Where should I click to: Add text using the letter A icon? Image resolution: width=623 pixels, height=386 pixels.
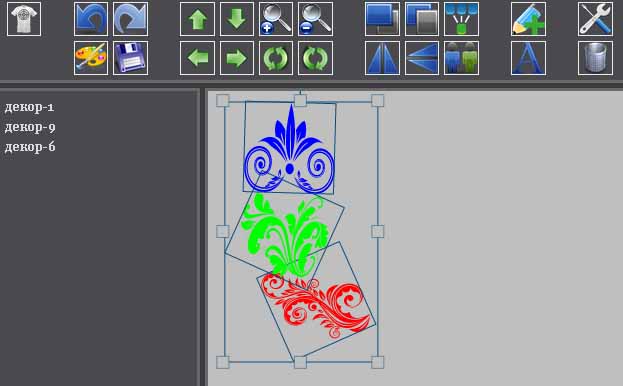(x=528, y=58)
